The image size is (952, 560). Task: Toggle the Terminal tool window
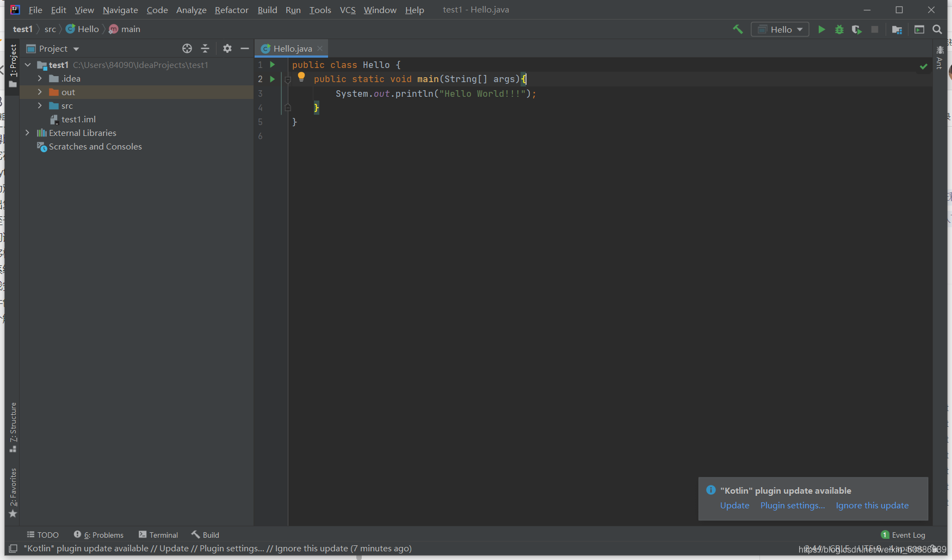[x=158, y=535]
